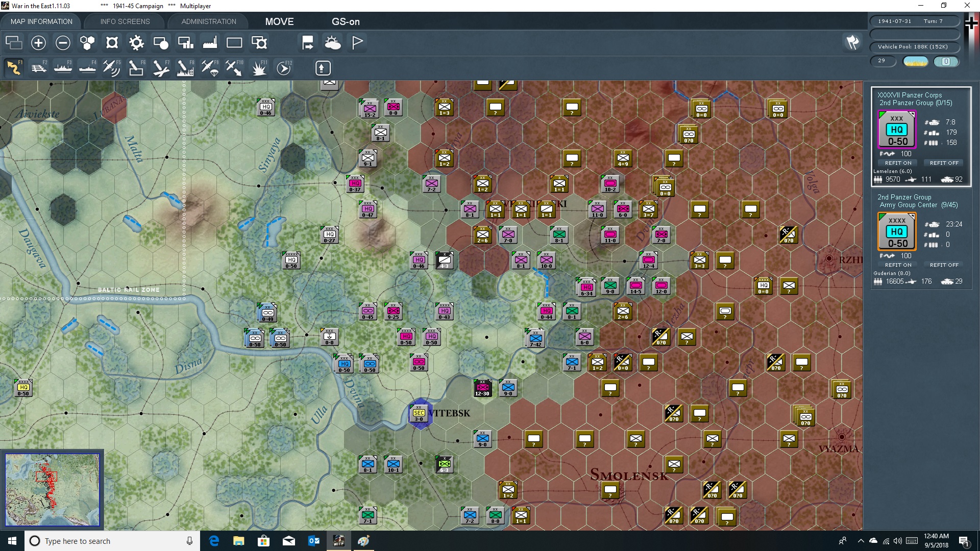The height and width of the screenshot is (551, 980).
Task: Toggle unit counters with blank rectangle icon
Action: pos(234,42)
